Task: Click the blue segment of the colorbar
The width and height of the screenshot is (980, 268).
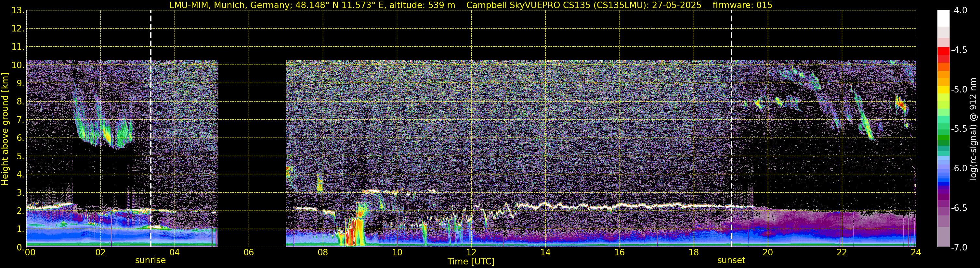Action: tap(944, 184)
